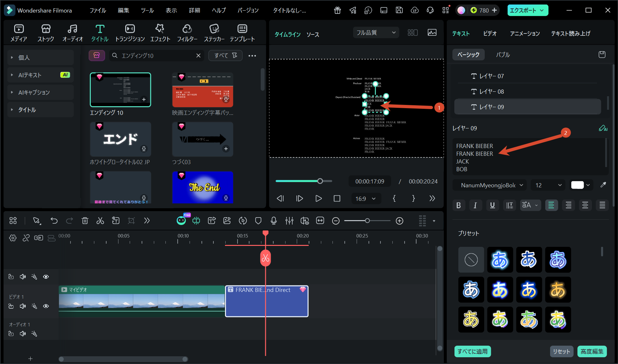618x364 pixels.
Task: Open the Sticker (ステッカー) library
Action: [x=214, y=33]
